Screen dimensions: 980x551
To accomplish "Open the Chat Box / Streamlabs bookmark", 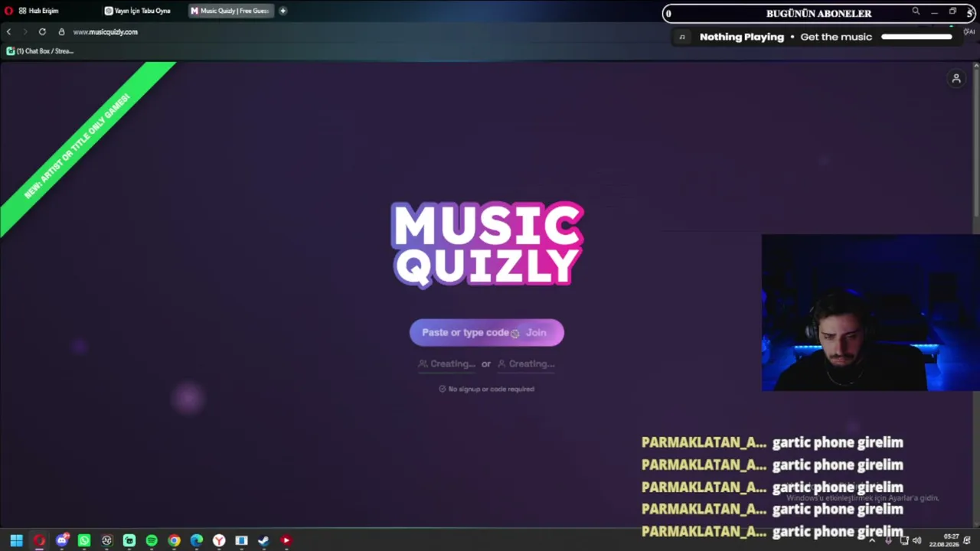I will [x=40, y=51].
